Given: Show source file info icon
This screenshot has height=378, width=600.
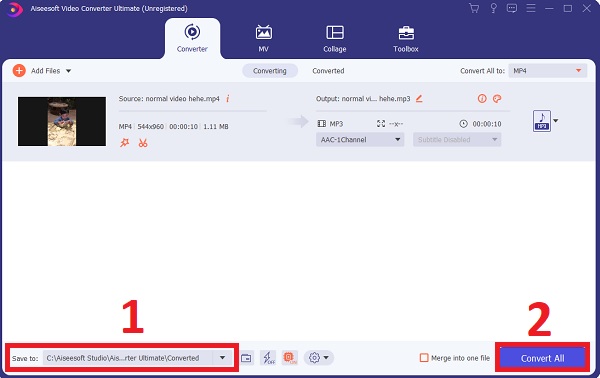Looking at the screenshot, I should pyautogui.click(x=227, y=99).
